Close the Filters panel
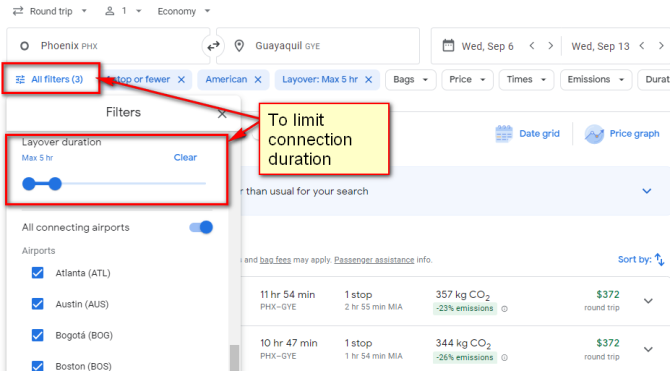This screenshot has height=371, width=670. [x=222, y=114]
